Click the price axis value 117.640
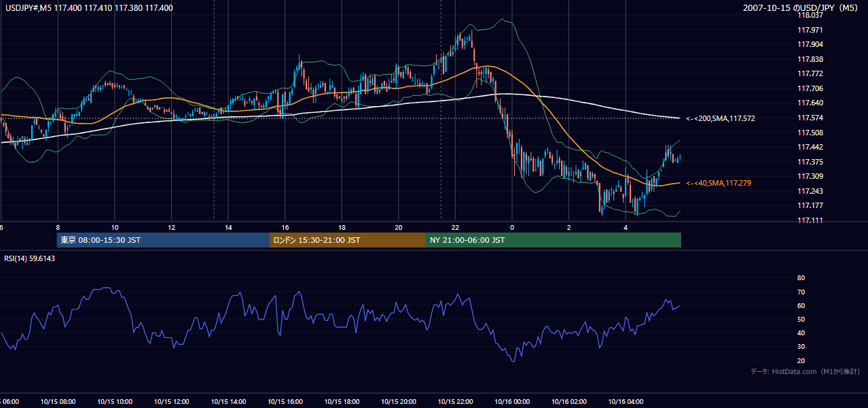 [811, 103]
